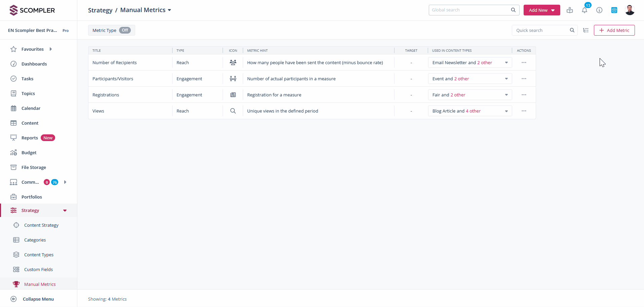Open the Reports menu item
644x307 pixels.
30,138
